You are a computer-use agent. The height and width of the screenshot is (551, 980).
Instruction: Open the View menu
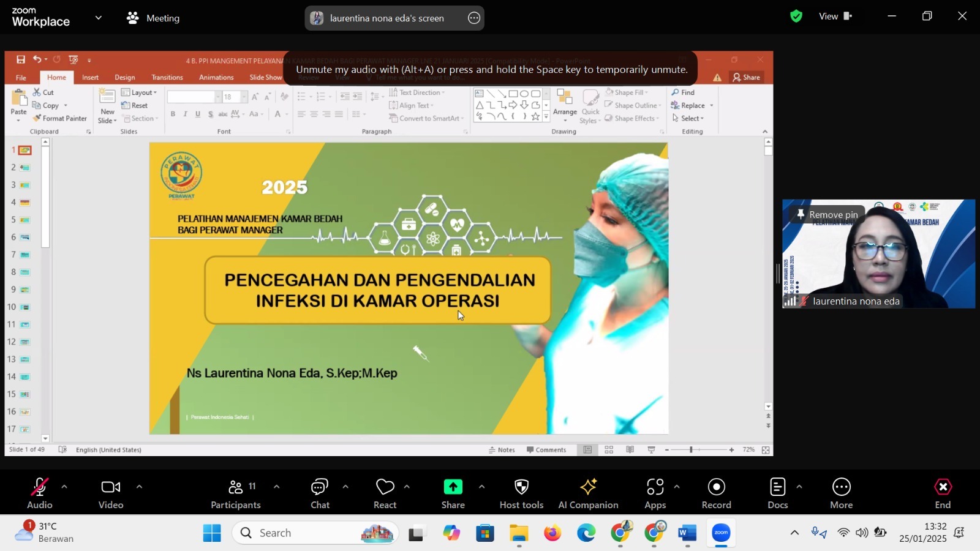click(835, 17)
